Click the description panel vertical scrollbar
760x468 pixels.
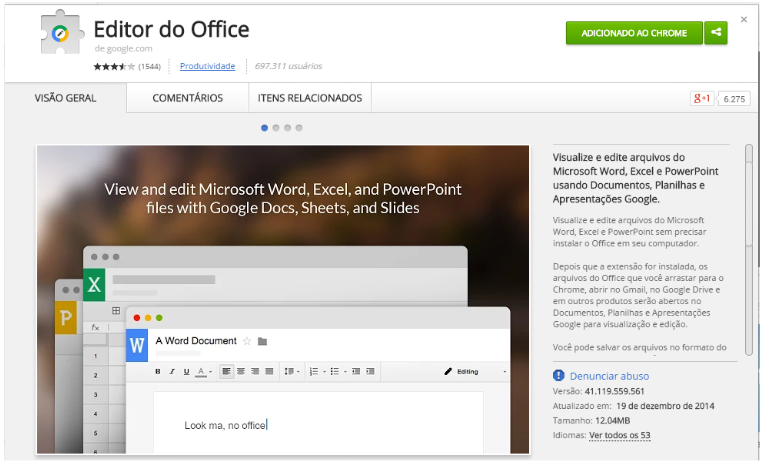coord(749,242)
